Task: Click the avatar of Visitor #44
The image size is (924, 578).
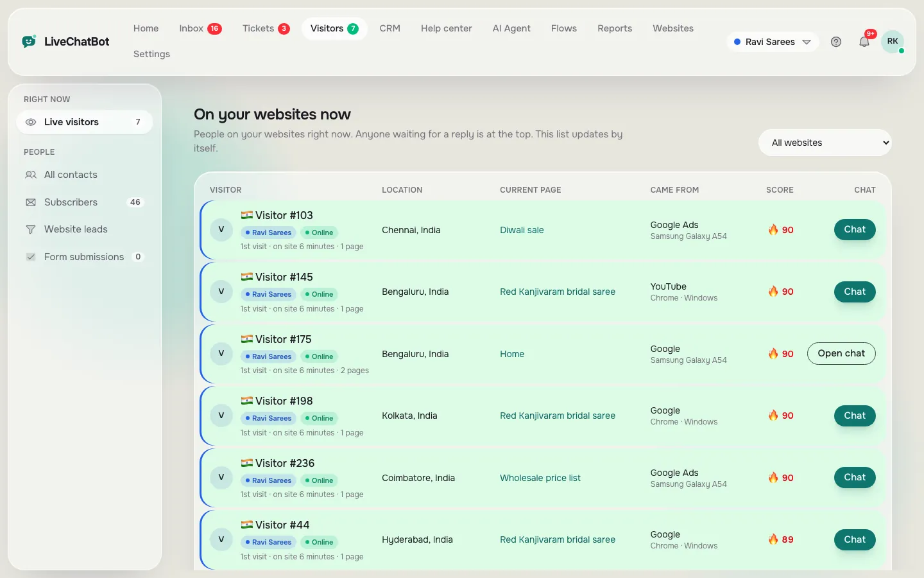Action: 221,539
